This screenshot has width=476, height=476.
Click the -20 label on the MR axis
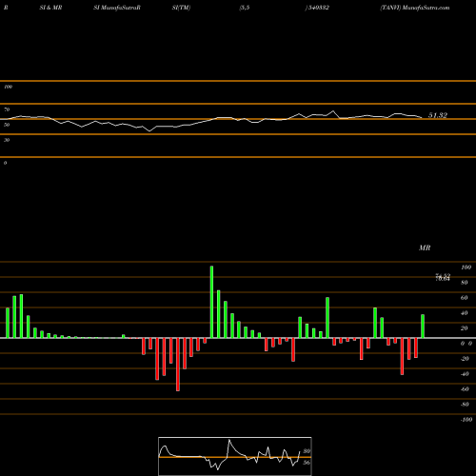click(x=465, y=359)
